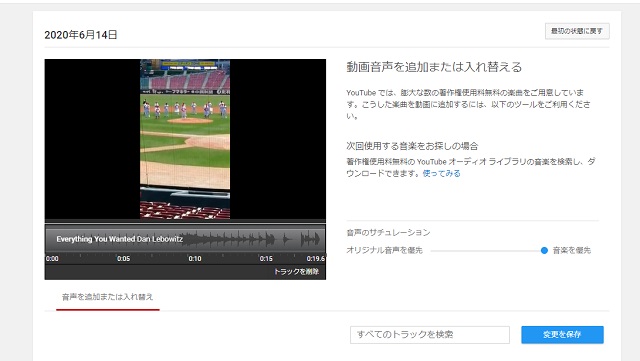Click the baseball field video preview

point(185,139)
